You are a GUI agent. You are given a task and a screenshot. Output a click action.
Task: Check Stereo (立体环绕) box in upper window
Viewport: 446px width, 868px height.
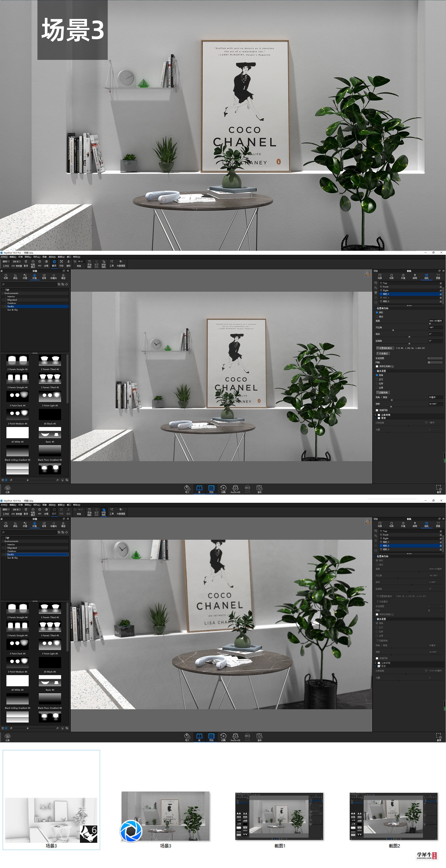pos(379,415)
